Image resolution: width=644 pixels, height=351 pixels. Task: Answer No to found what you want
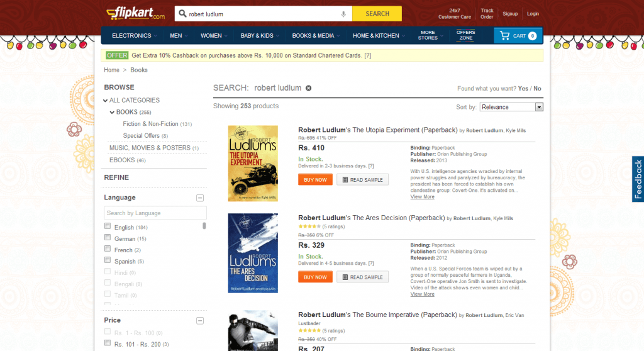tap(537, 88)
